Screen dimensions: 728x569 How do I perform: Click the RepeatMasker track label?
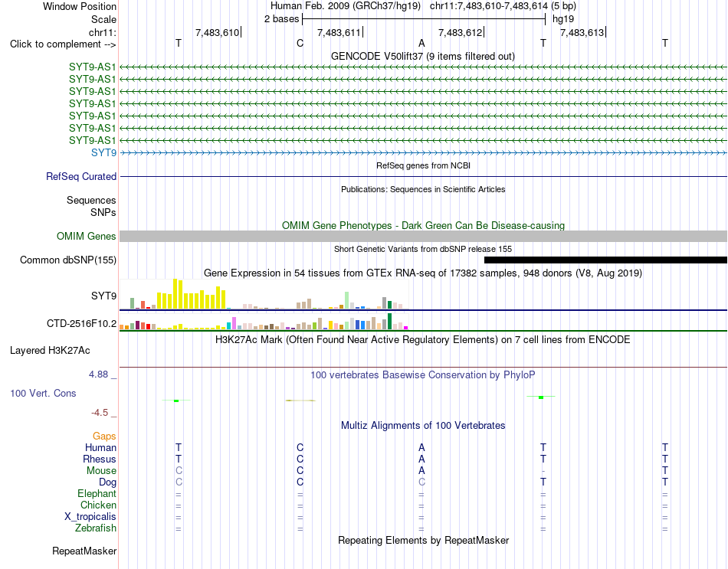pos(84,551)
